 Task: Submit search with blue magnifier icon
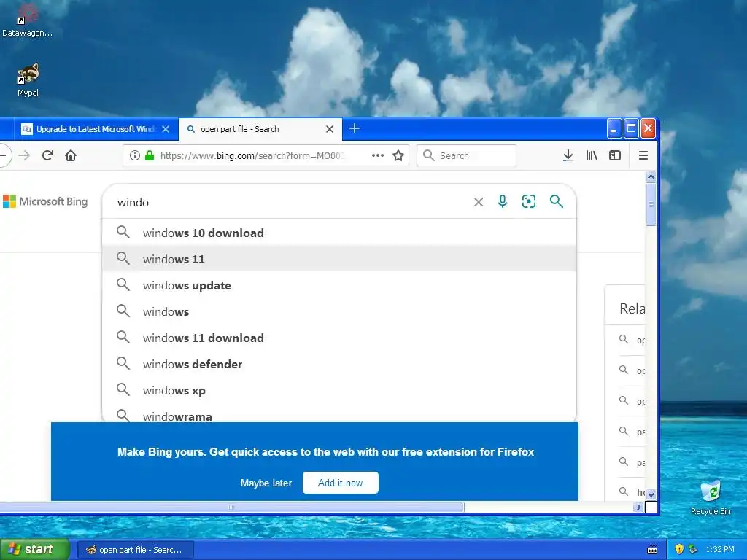557,201
